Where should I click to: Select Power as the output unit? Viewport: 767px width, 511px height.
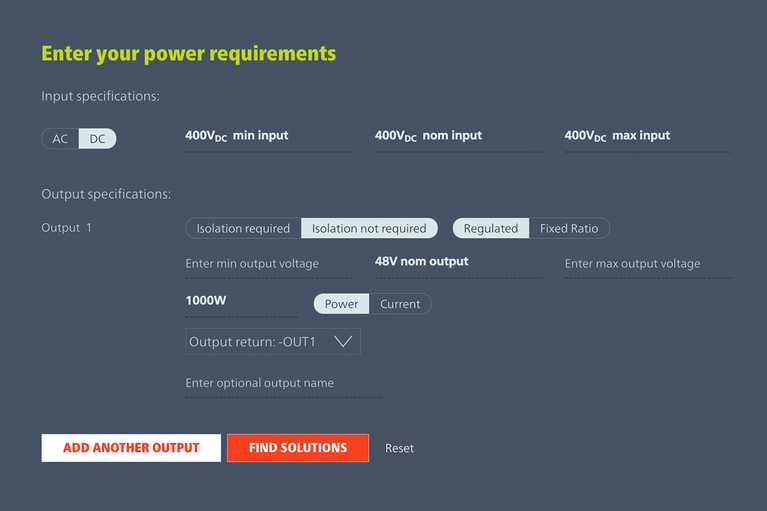click(341, 304)
